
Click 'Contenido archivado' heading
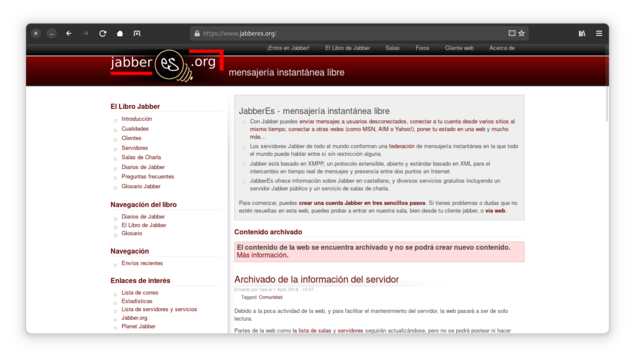point(268,232)
